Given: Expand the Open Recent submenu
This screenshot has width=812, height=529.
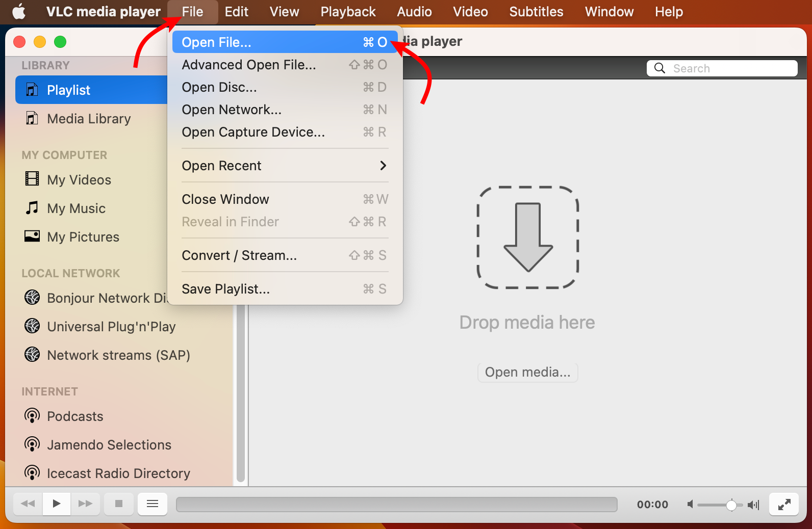Looking at the screenshot, I should [285, 166].
